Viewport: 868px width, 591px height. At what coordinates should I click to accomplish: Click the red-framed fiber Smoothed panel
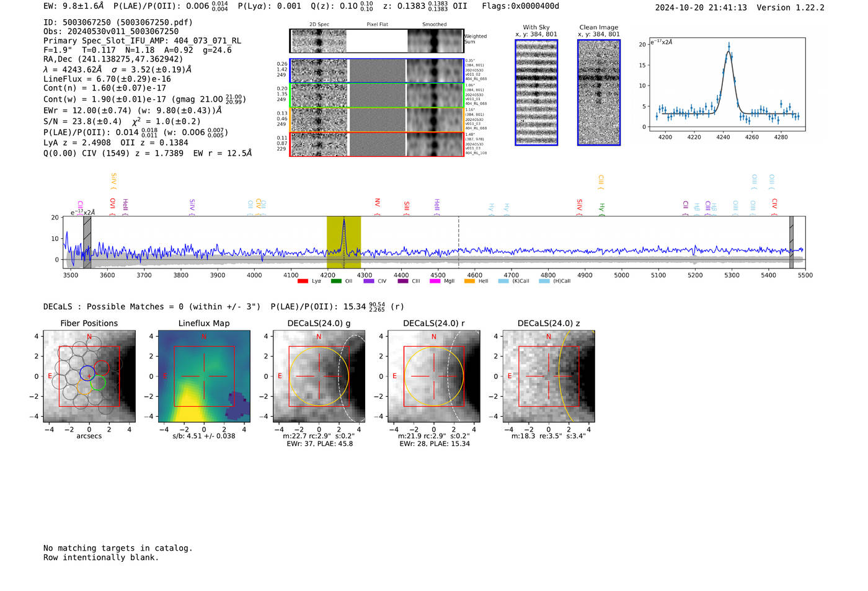[x=435, y=144]
